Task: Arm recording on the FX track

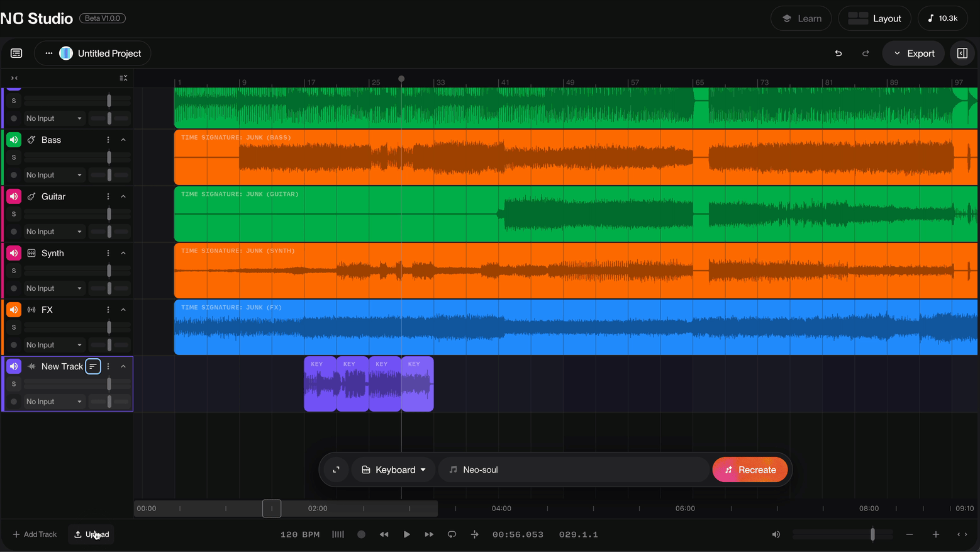Action: 14,345
